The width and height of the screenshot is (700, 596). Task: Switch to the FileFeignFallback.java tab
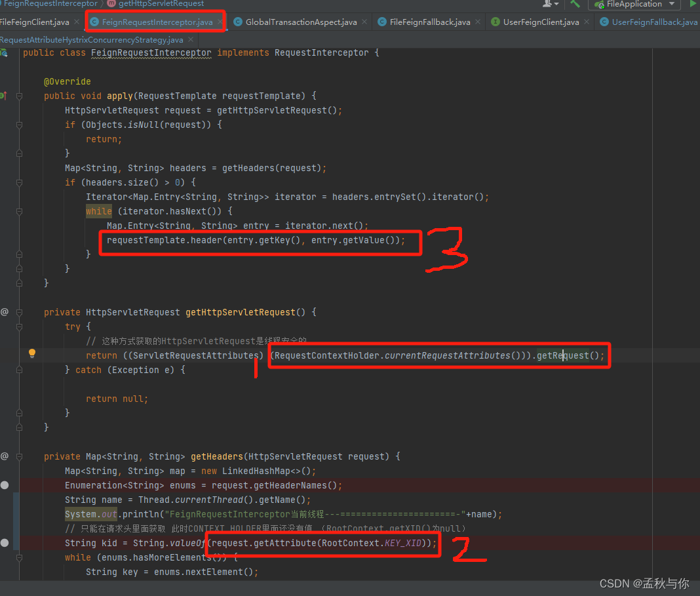click(x=429, y=22)
